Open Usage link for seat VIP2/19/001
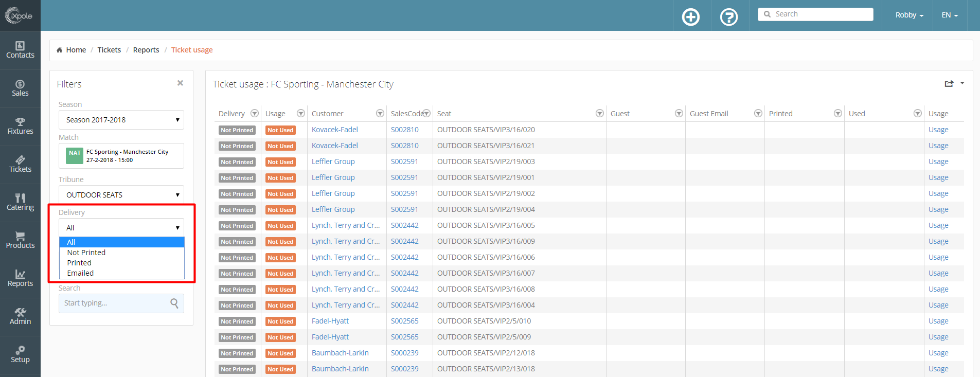The height and width of the screenshot is (377, 980). 938,177
